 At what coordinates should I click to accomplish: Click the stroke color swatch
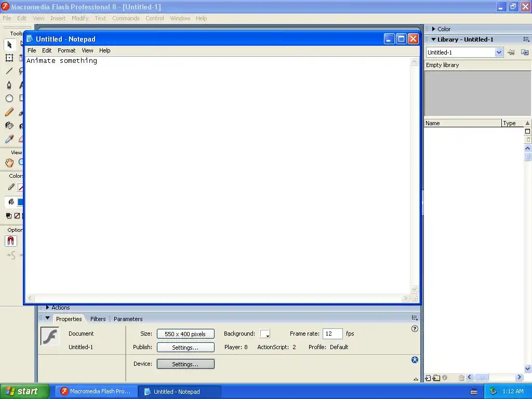[x=20, y=187]
